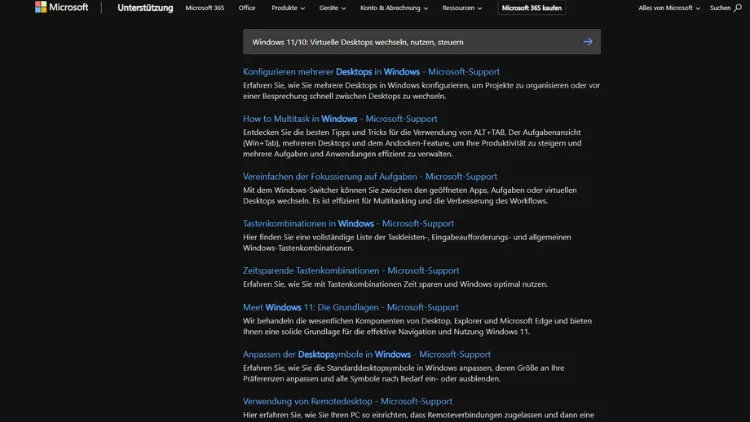Open Meet Windows 11: Die Grundlagen result
Screen dimensions: 750x422
[x=351, y=307]
